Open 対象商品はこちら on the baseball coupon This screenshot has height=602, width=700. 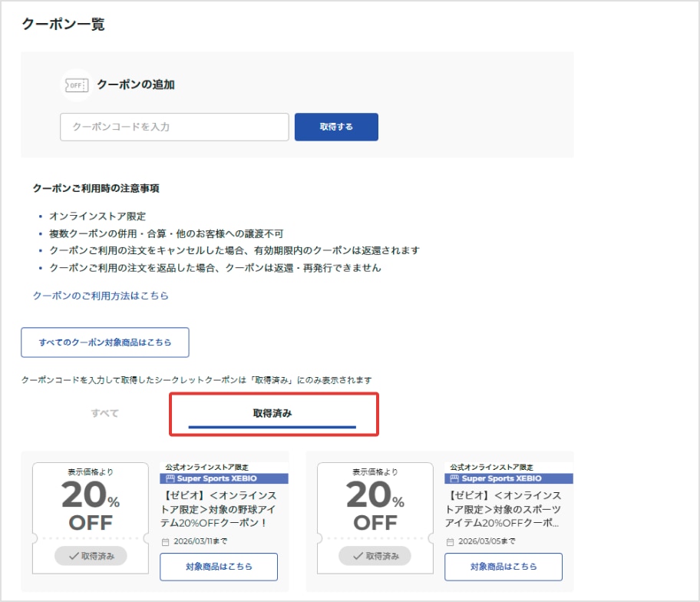point(218,567)
